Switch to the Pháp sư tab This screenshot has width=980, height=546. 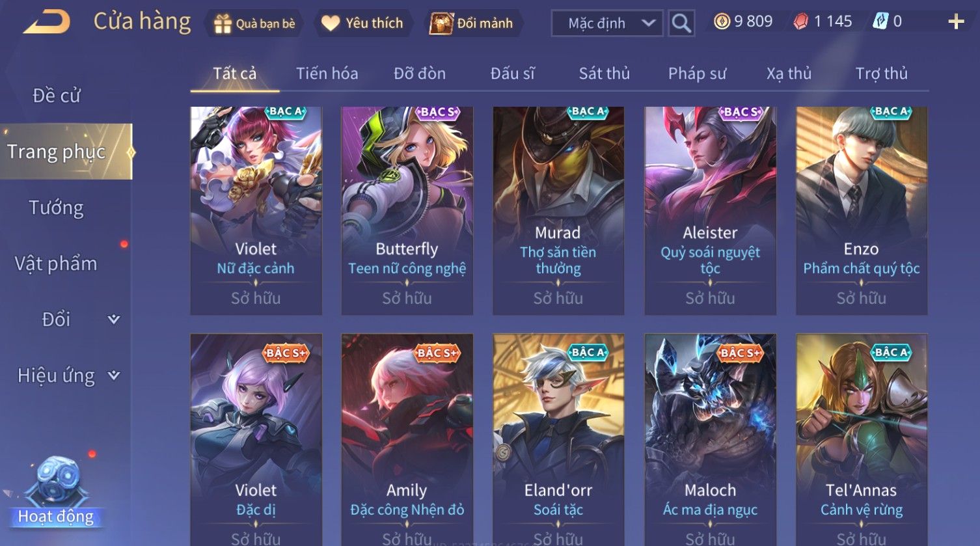point(697,74)
